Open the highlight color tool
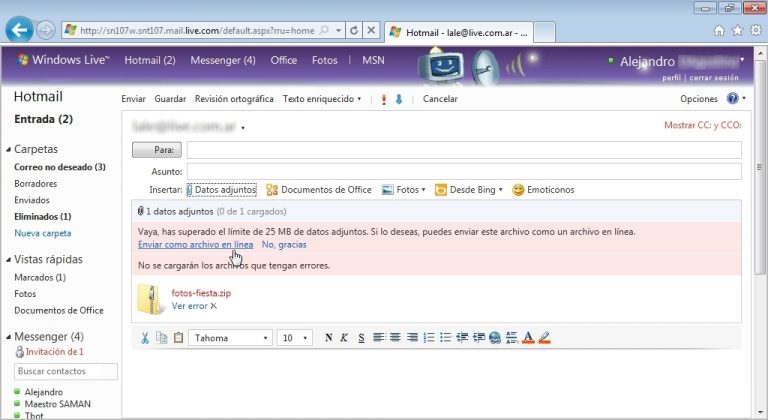Image resolution: width=768 pixels, height=420 pixels. point(544,338)
